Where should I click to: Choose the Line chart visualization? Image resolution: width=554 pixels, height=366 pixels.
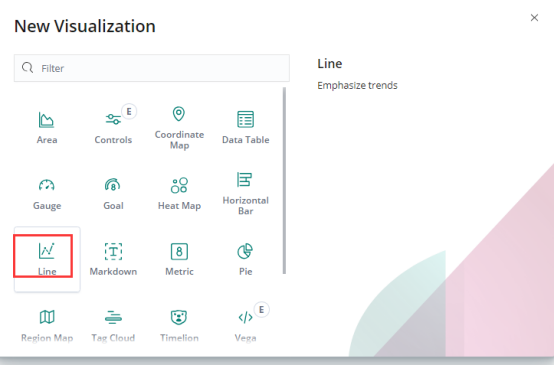[47, 259]
